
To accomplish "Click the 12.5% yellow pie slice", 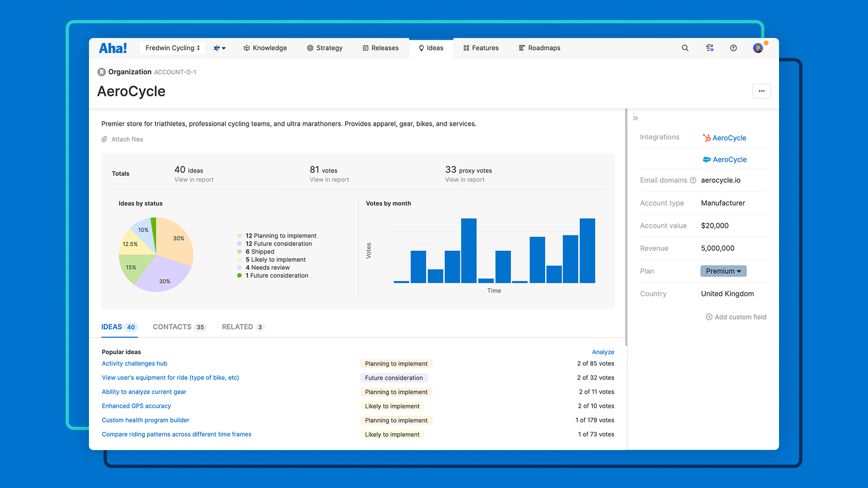I will pyautogui.click(x=133, y=244).
